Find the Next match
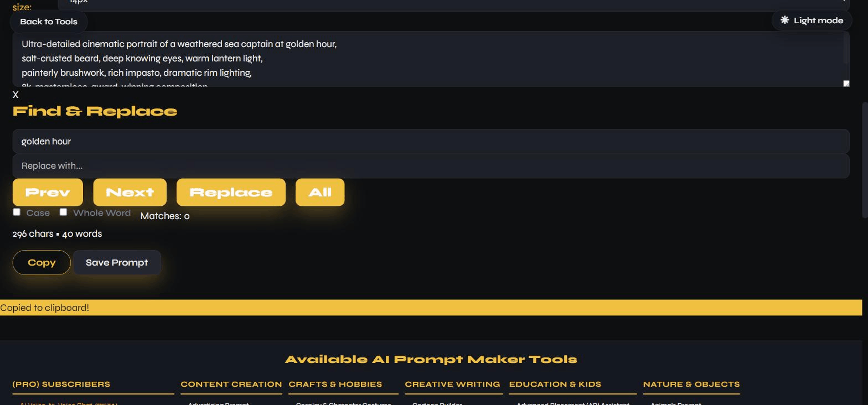Image resolution: width=868 pixels, height=405 pixels. coord(130,193)
